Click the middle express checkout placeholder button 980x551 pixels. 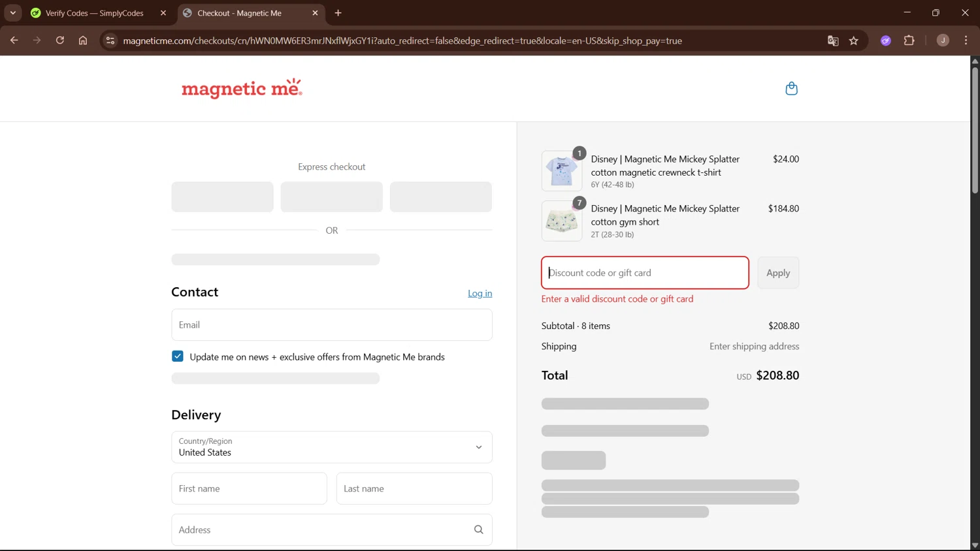(x=332, y=197)
